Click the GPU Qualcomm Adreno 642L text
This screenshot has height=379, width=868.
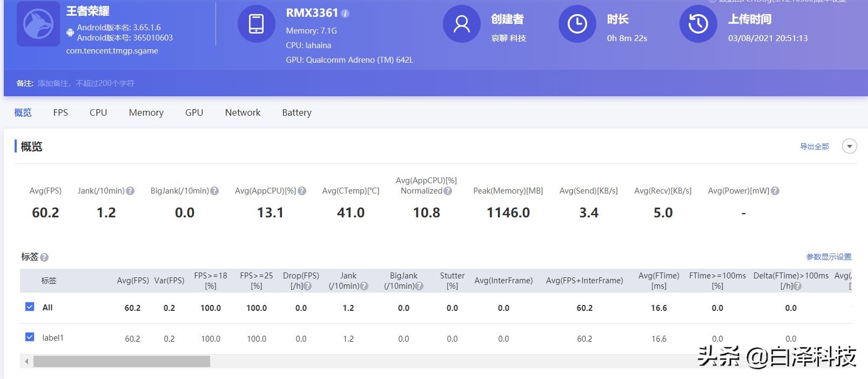[349, 60]
